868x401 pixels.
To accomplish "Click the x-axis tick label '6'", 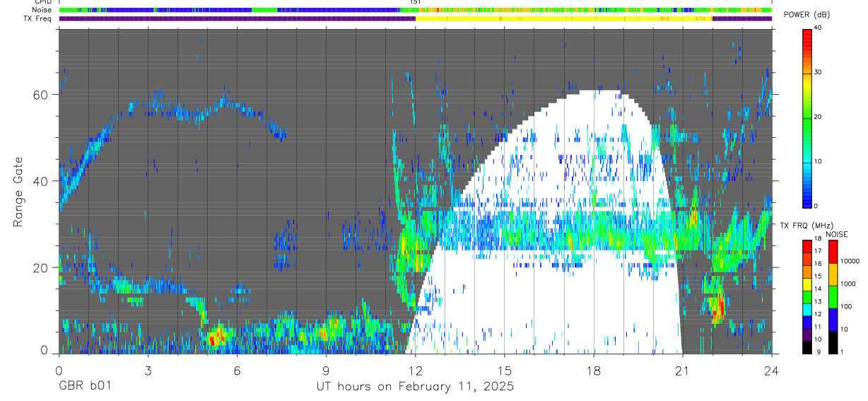I will click(237, 370).
